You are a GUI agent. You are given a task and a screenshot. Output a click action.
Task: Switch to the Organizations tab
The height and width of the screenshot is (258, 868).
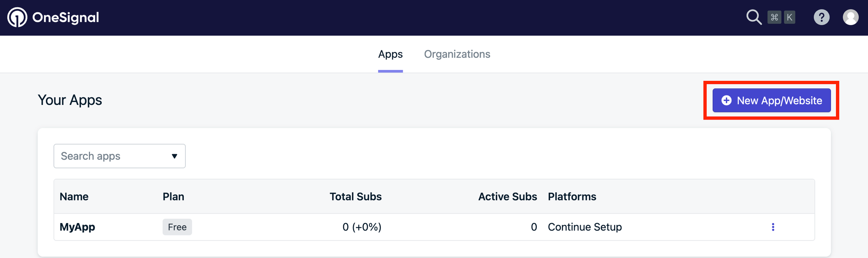[457, 54]
